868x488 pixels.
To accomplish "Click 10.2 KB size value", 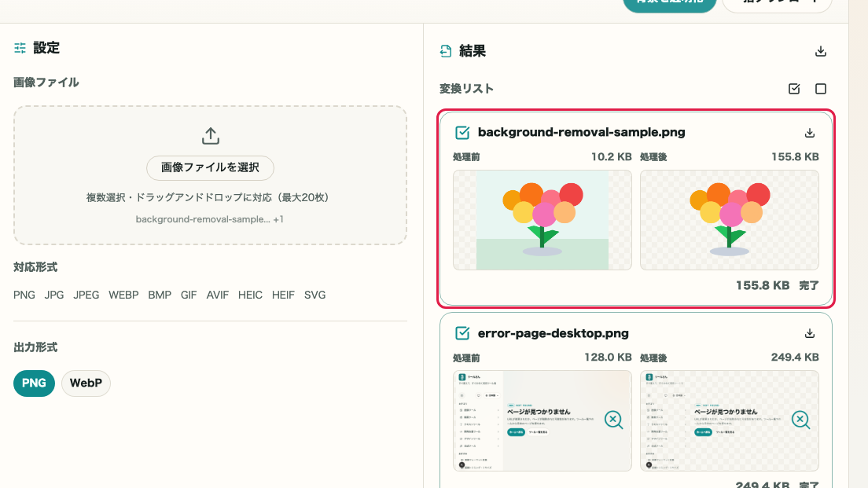I will pos(611,156).
